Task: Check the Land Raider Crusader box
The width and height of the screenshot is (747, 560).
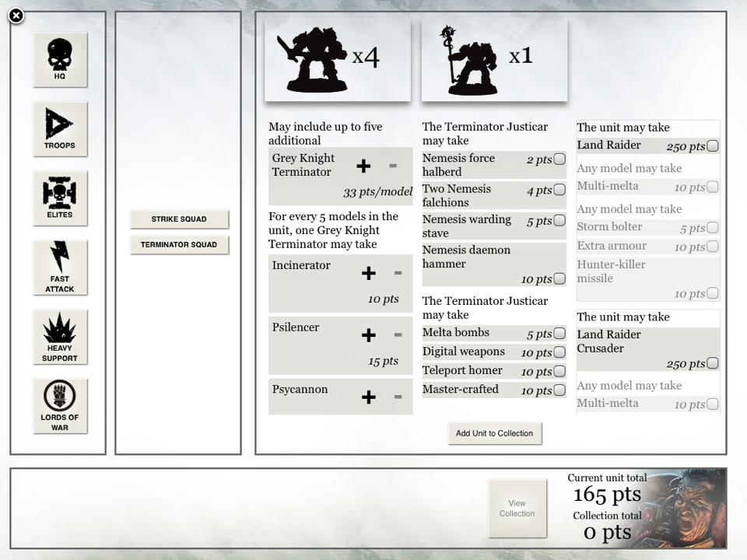Action: [x=713, y=363]
